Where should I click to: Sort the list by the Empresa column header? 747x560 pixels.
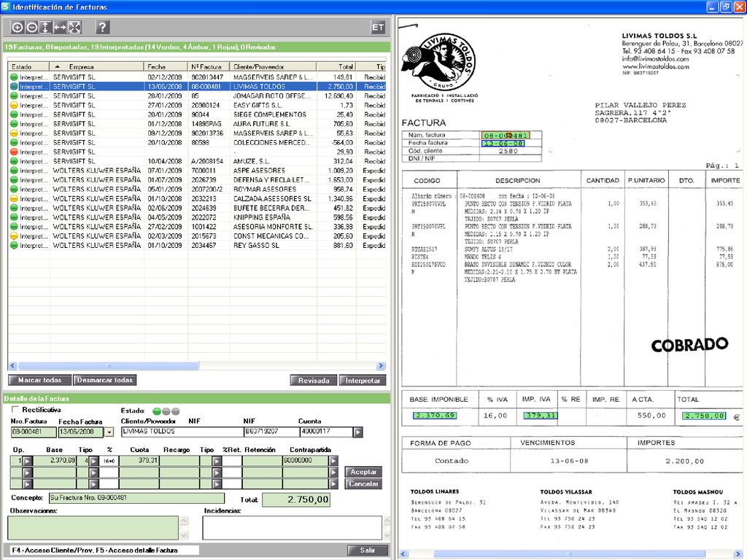[x=97, y=66]
